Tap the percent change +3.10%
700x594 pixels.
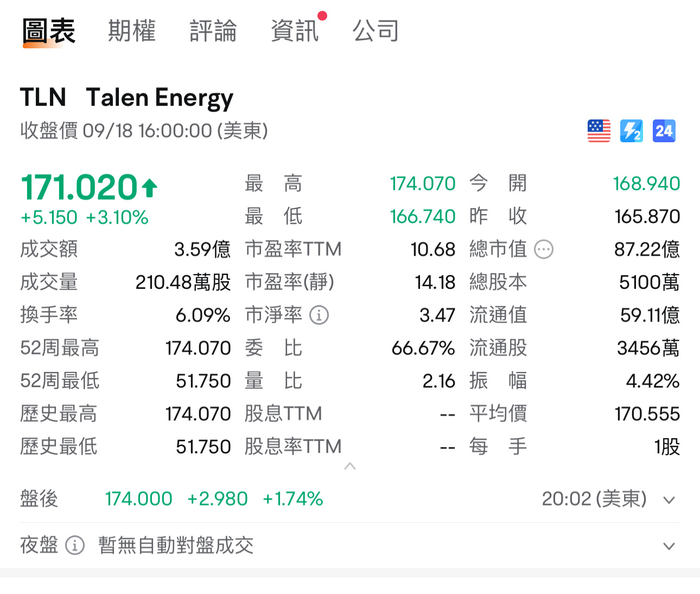click(x=117, y=218)
